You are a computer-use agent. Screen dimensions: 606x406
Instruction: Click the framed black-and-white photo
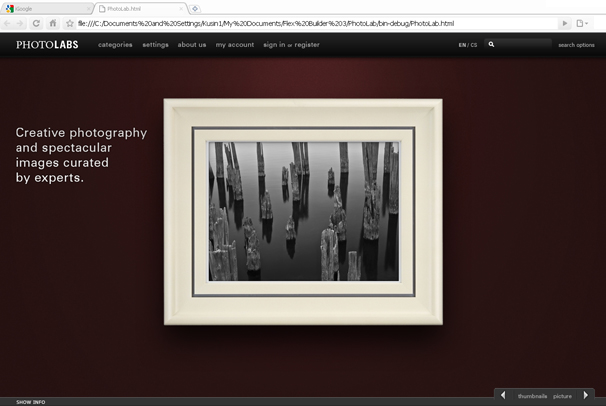coord(303,211)
